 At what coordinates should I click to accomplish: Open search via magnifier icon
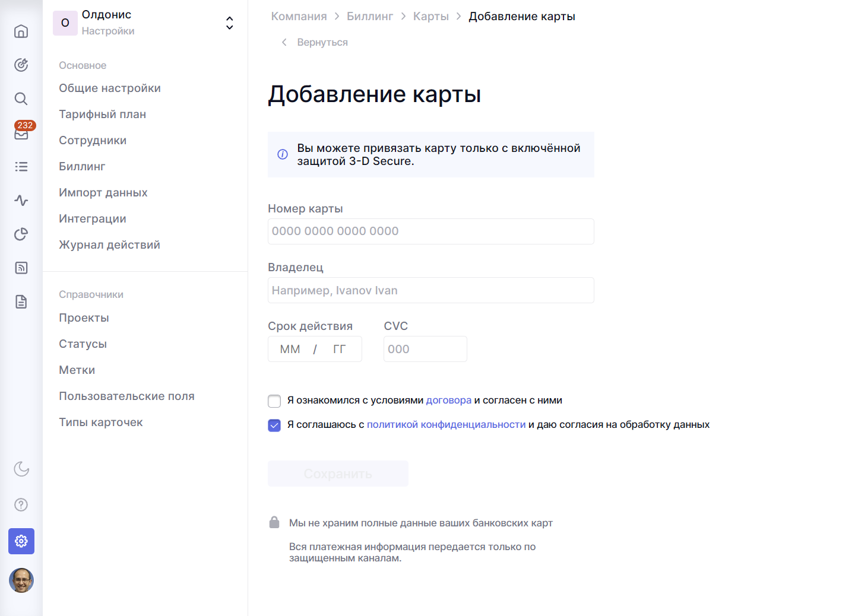tap(21, 99)
